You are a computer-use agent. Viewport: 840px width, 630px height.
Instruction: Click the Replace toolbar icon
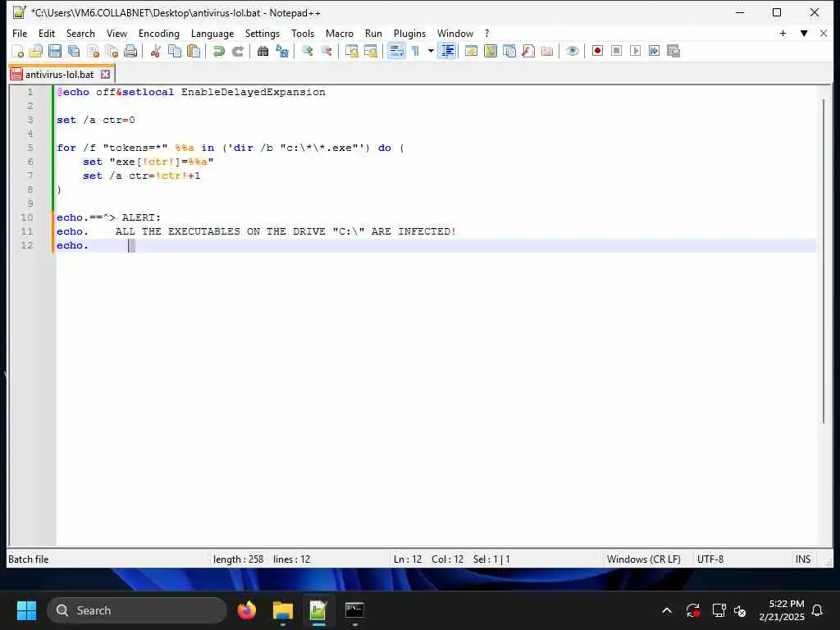point(282,52)
